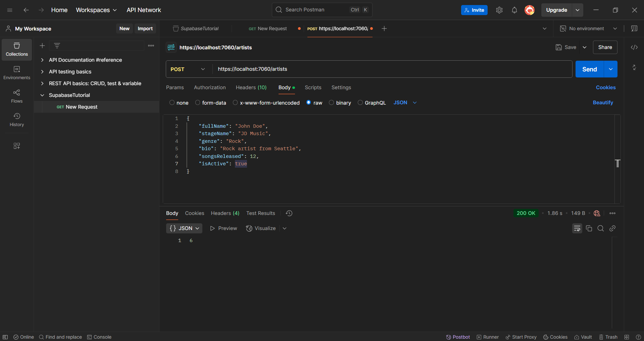Open the response JSON format dropdown
This screenshot has height=341, width=644.
[184, 228]
